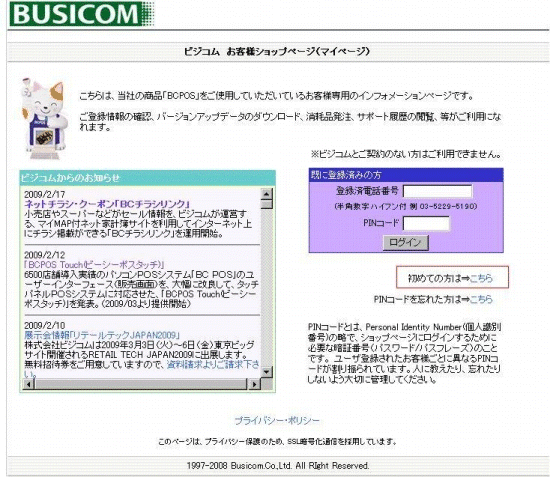Screen dimensions: 550x477
Task: Click the horizontal scrollbar track in news box
Action: pyautogui.click(x=141, y=384)
